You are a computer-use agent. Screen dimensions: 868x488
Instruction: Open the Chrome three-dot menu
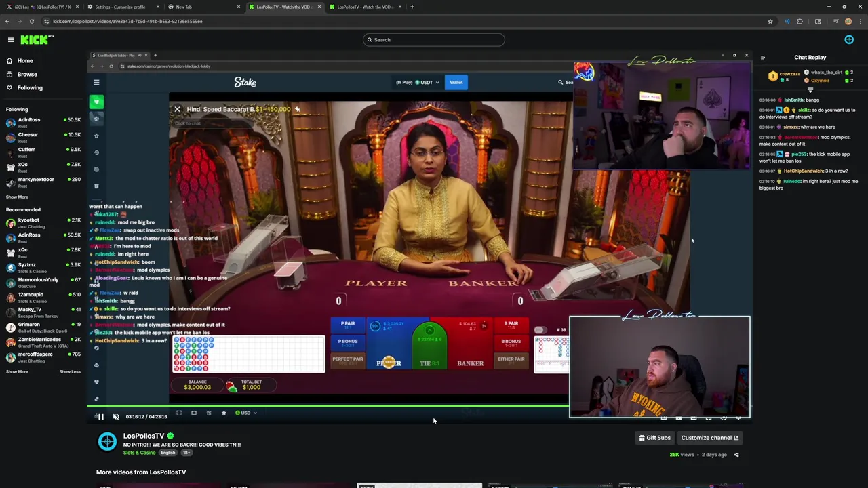(x=861, y=21)
